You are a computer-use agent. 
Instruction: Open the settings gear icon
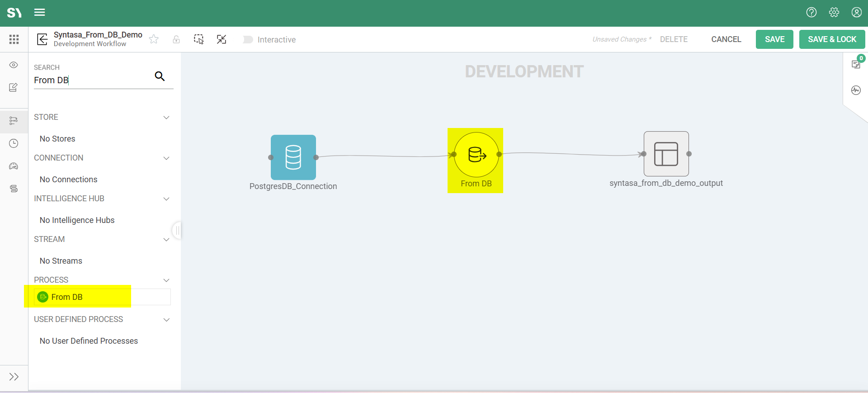pyautogui.click(x=834, y=13)
